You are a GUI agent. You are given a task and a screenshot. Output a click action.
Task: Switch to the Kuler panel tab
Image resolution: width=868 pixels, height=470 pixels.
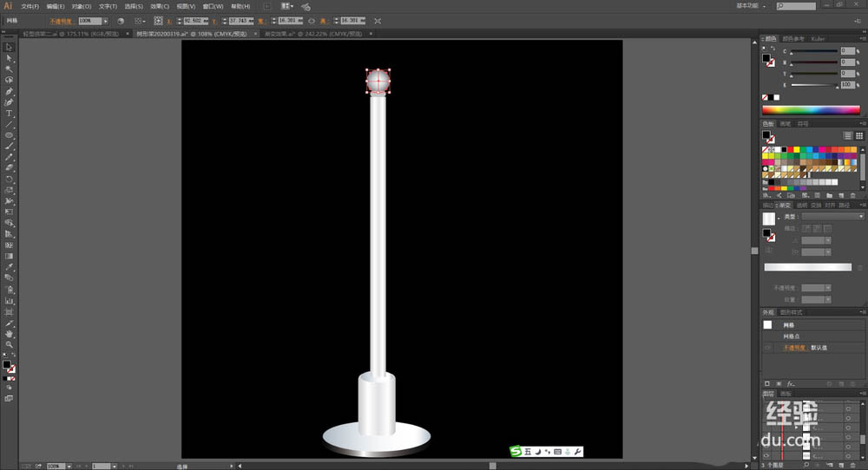point(818,39)
